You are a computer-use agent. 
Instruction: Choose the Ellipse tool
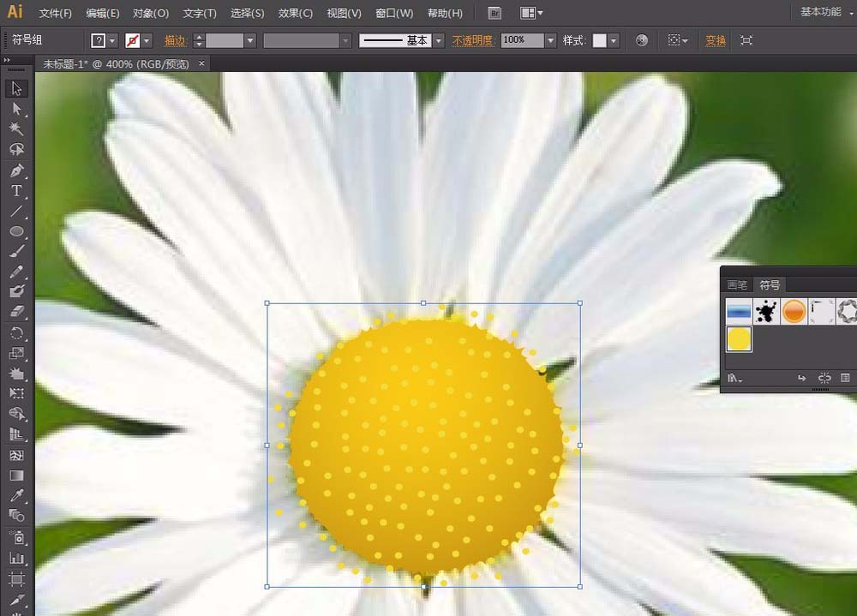16,231
